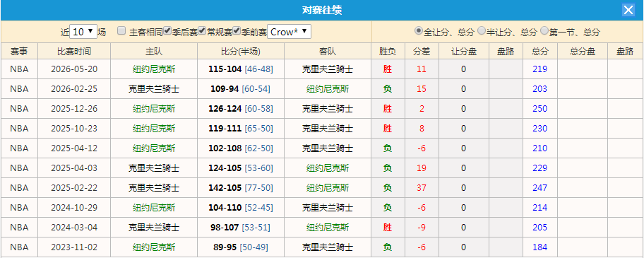The image size is (644, 258).
Task: Click total points value 230
Action: 540,128
